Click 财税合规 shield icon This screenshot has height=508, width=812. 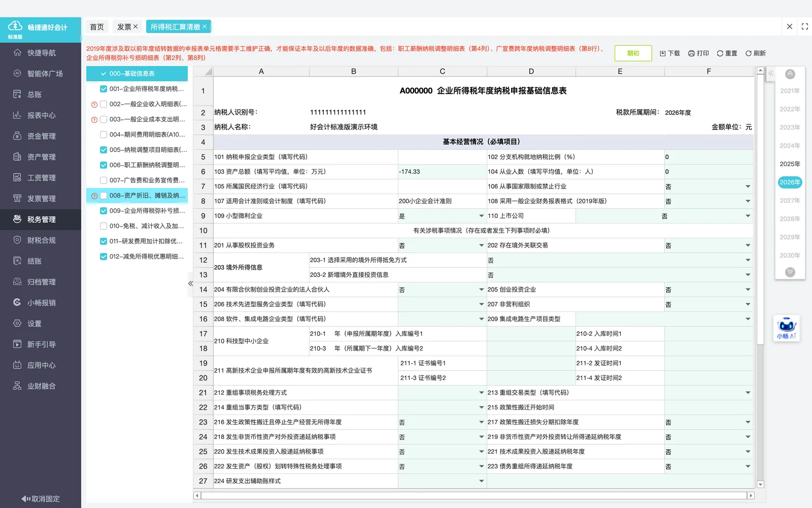point(17,240)
